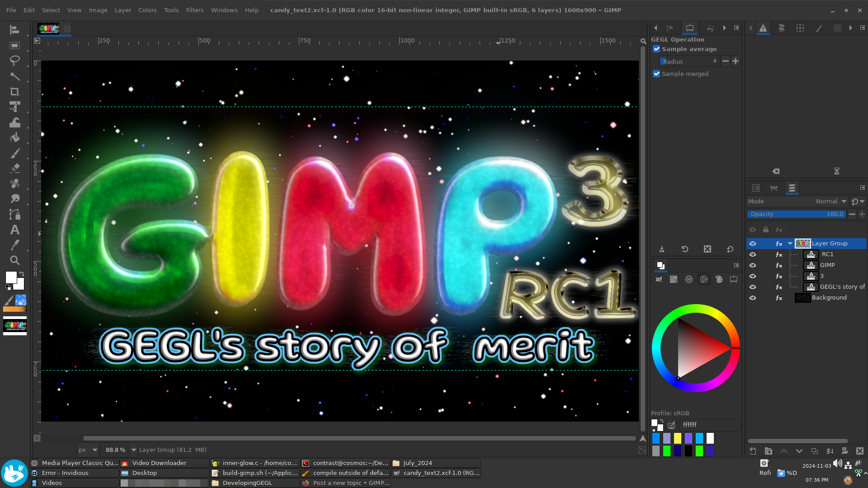
Task: Click new layer icon in Layers panel
Action: [x=753, y=451]
